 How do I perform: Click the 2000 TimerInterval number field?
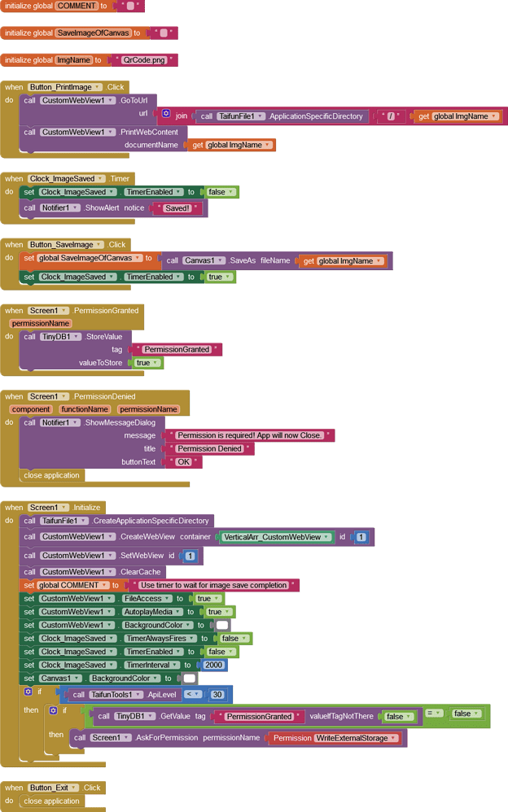click(x=214, y=665)
